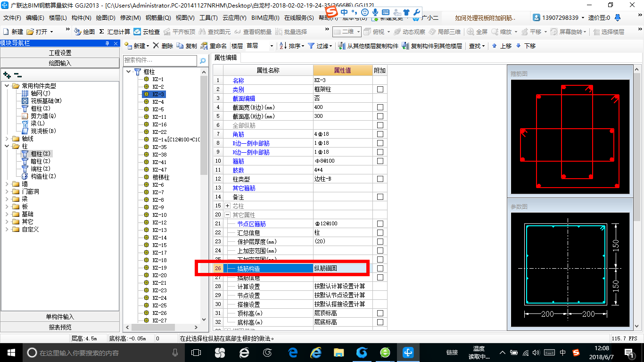Viewport: 644px width, 362px height.
Task: Switch to 绘图 drawing mode
Action: click(84, 32)
